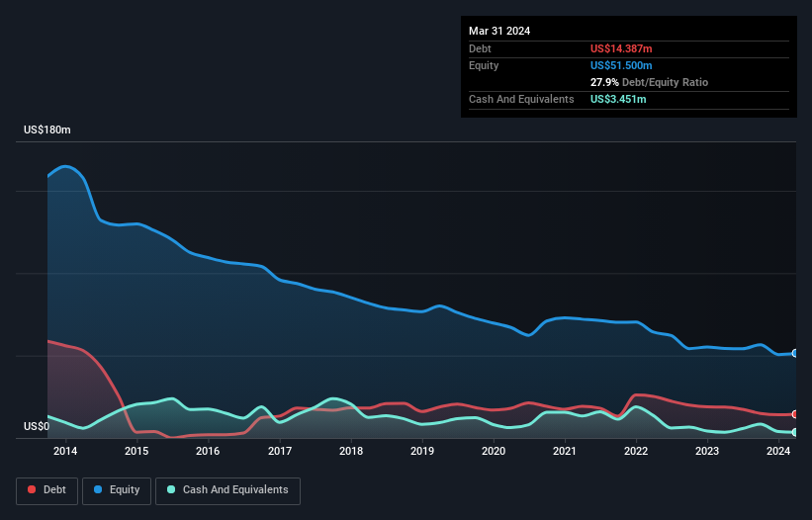This screenshot has width=812, height=520.
Task: Toggle the Debt series legend button
Action: (47, 490)
